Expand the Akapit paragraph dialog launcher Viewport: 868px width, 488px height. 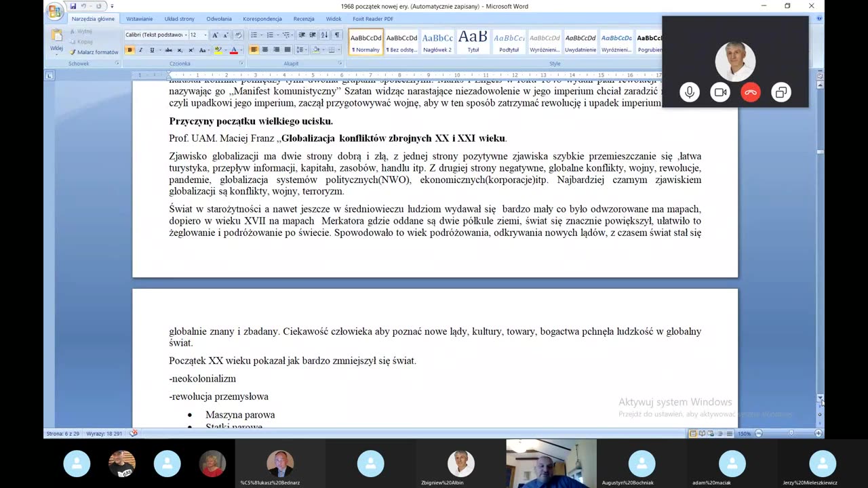tap(341, 63)
